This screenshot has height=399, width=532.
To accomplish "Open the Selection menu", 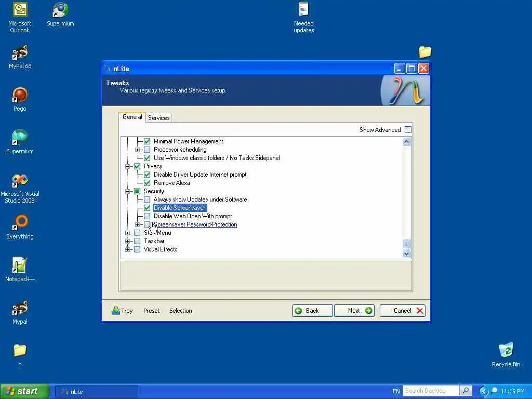I will click(180, 311).
